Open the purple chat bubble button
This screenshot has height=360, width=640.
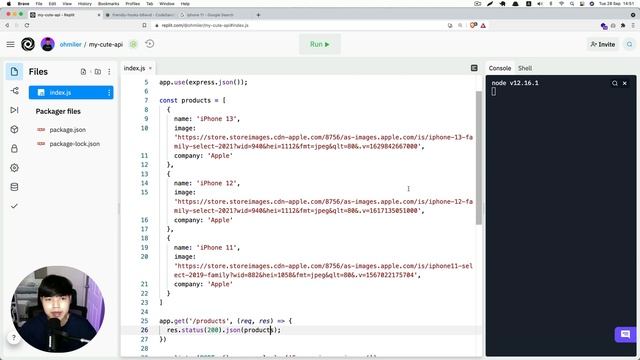point(625,334)
